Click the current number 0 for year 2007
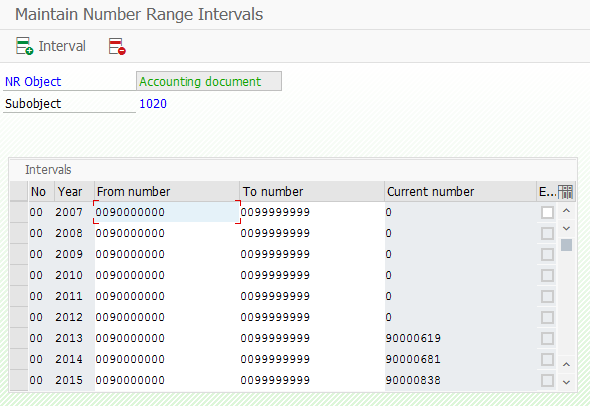Viewport: 590px width, 406px height. click(x=389, y=212)
